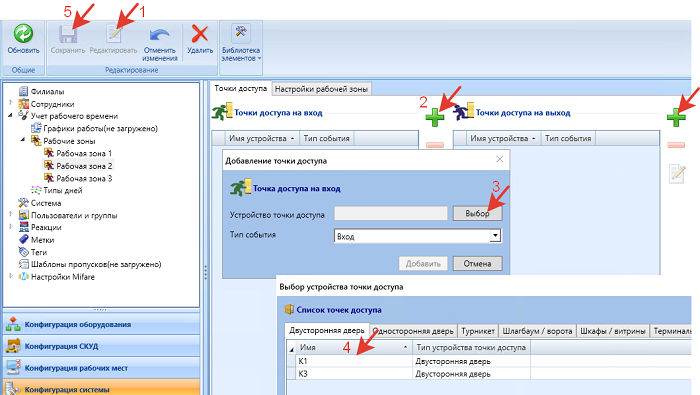Switch to Шлагбаум / ворота tab
This screenshot has height=395, width=700.
point(537,331)
